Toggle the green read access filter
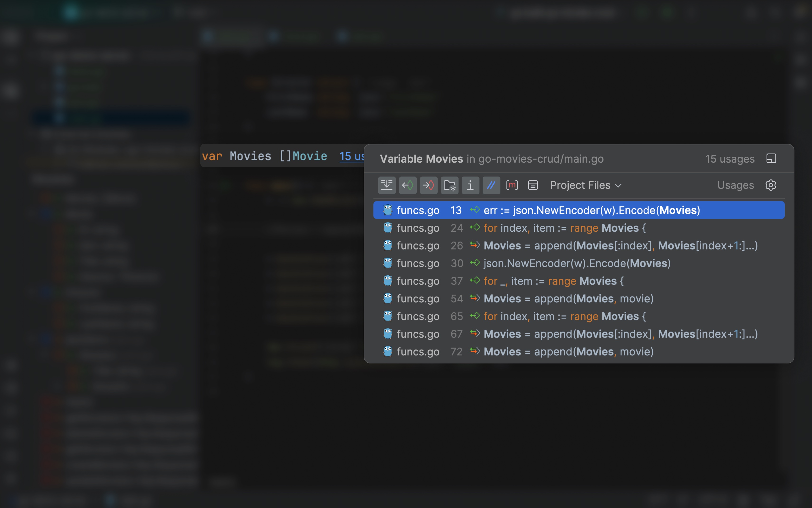The width and height of the screenshot is (812, 508). click(407, 185)
